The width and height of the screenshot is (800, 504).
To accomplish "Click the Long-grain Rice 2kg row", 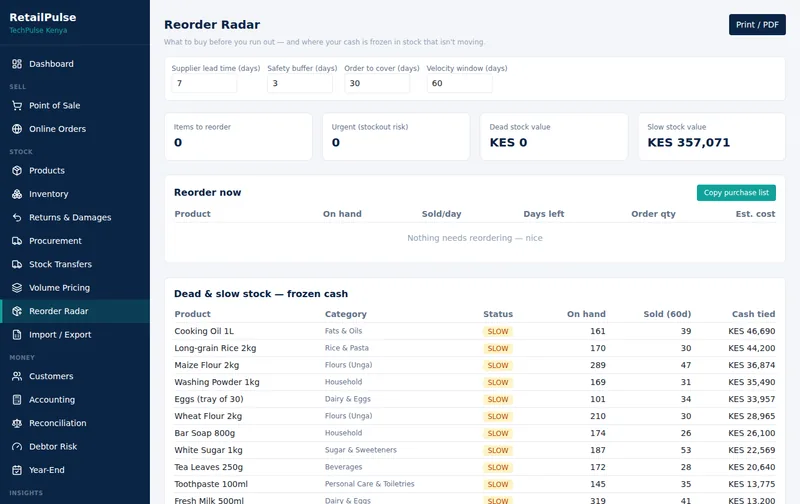I will (x=474, y=348).
